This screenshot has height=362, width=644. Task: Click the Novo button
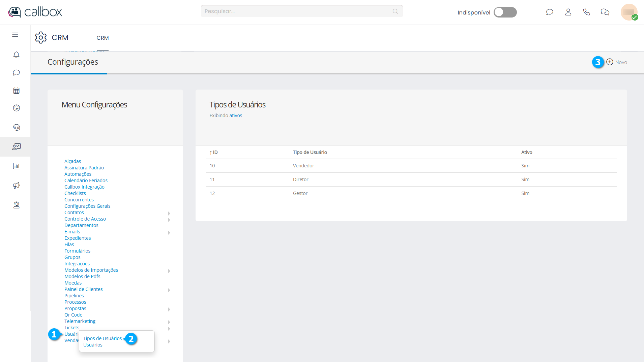coord(617,62)
